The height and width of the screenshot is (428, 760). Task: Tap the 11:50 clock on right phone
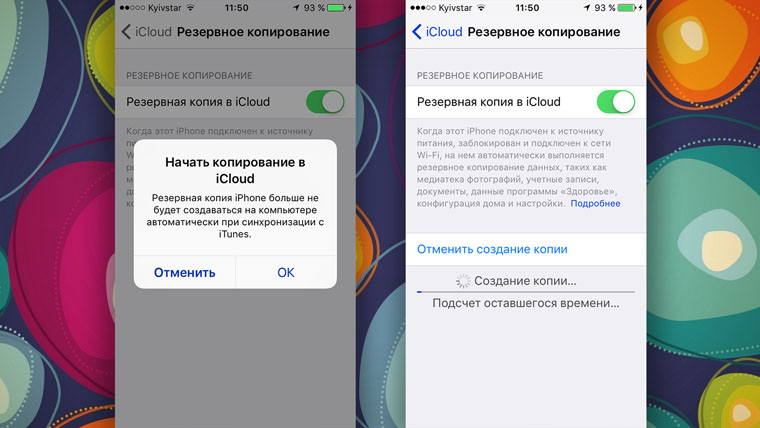click(x=527, y=8)
